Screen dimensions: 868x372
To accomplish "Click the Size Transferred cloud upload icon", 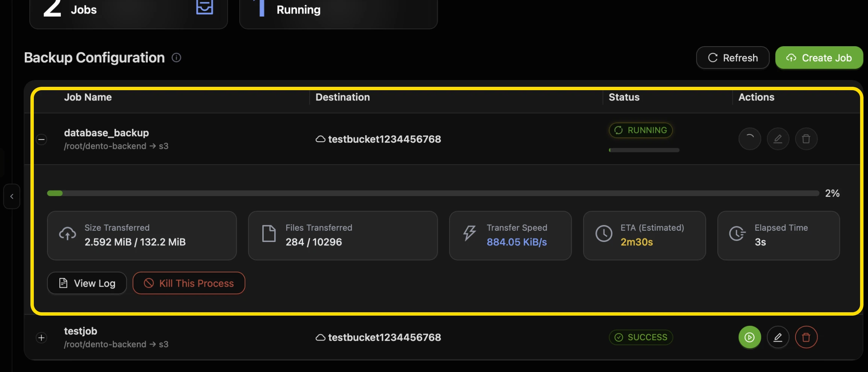I will pos(68,234).
